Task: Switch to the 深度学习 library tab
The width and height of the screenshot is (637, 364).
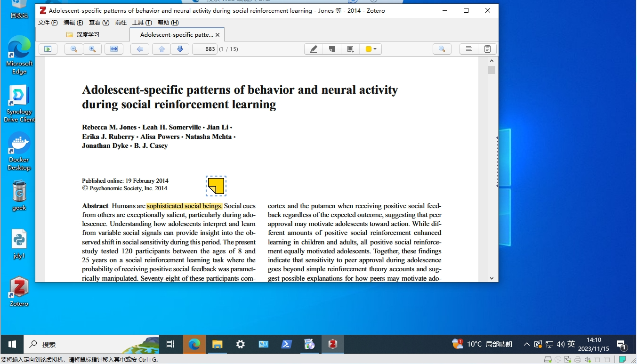Action: [x=83, y=34]
